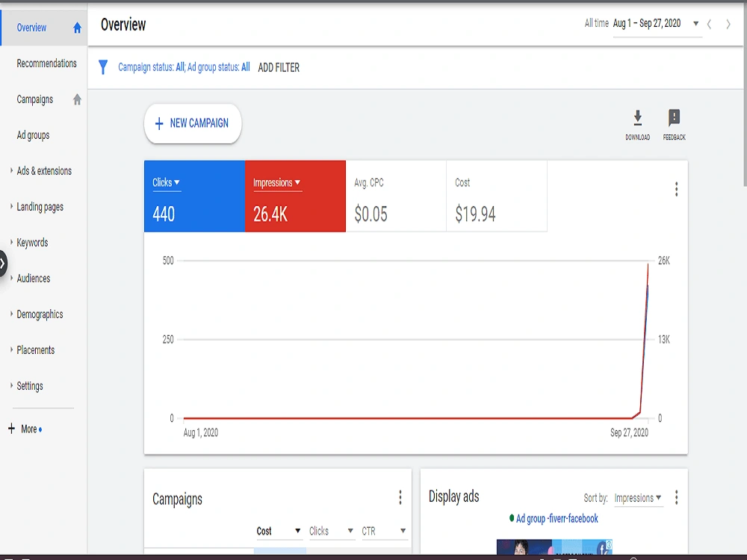Click the display ad thumbnail image
Viewport: 747px width, 560px height.
[554, 547]
